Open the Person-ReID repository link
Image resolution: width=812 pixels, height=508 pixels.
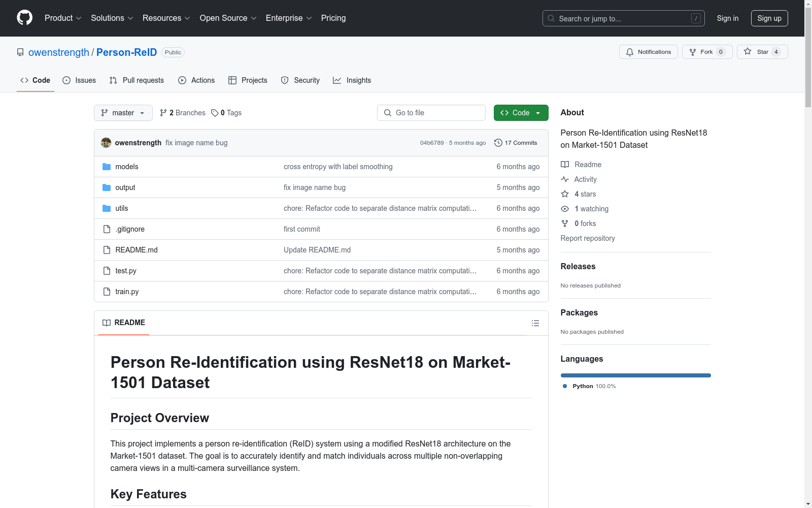click(x=127, y=52)
